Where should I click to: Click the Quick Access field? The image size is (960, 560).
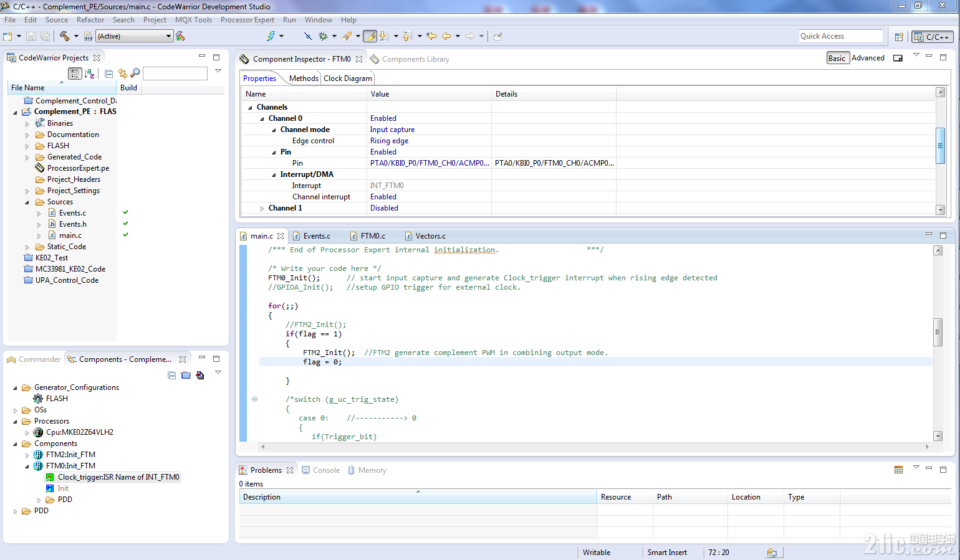pyautogui.click(x=840, y=36)
